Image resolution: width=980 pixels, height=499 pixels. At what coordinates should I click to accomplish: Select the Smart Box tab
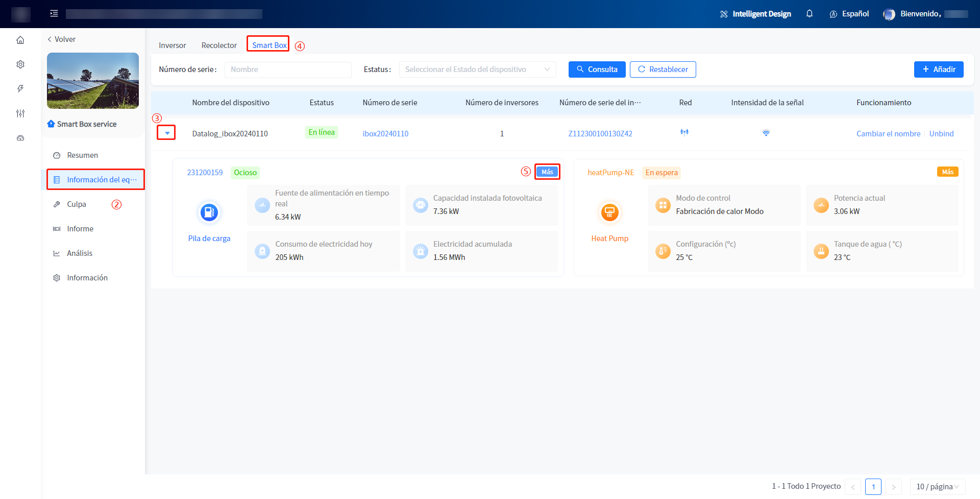click(x=269, y=45)
